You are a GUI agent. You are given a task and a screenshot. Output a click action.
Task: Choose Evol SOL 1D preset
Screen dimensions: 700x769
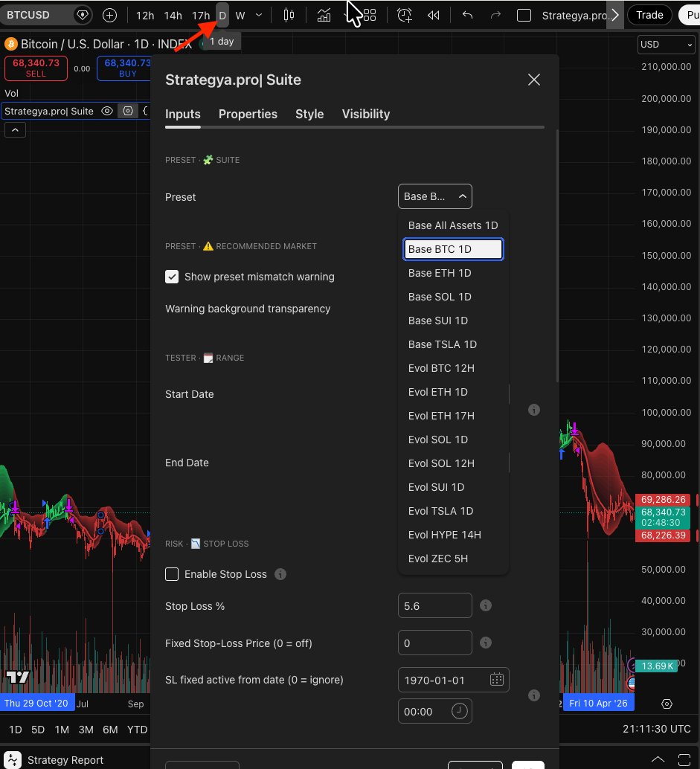[453, 440]
